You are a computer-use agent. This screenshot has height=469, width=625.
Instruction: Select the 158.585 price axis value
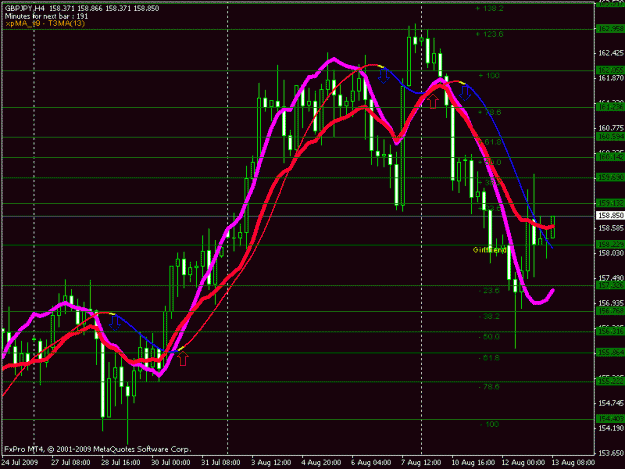tap(610, 228)
